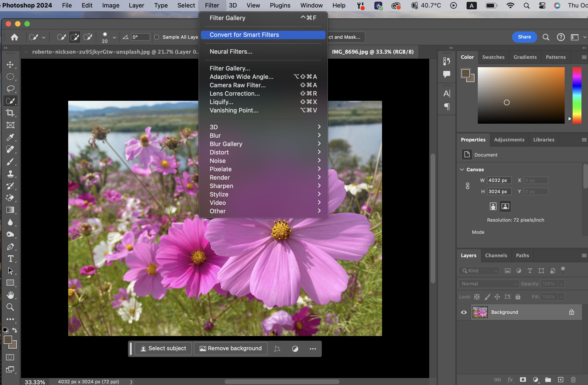The width and height of the screenshot is (588, 385).
Task: Select the Crop tool
Action: pos(10,113)
